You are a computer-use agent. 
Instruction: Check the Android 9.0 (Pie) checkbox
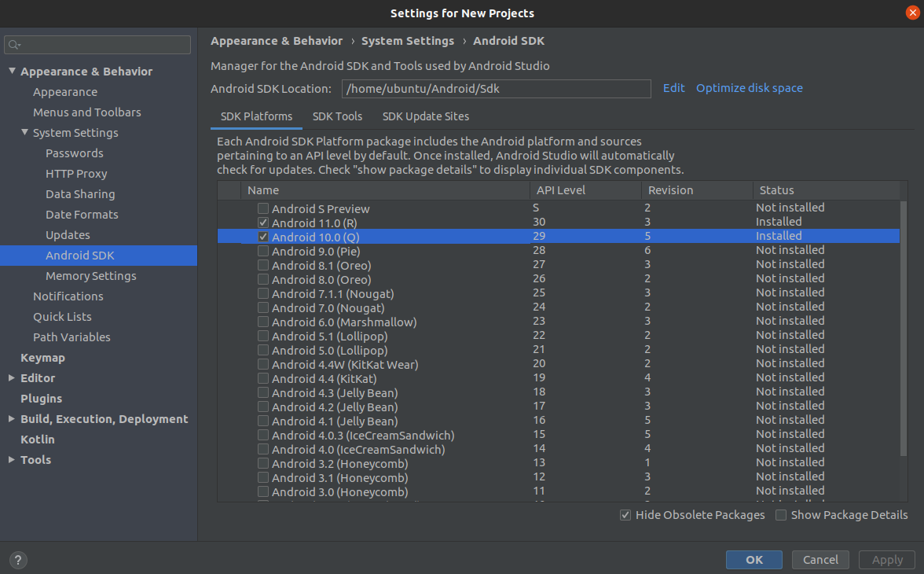pos(263,251)
